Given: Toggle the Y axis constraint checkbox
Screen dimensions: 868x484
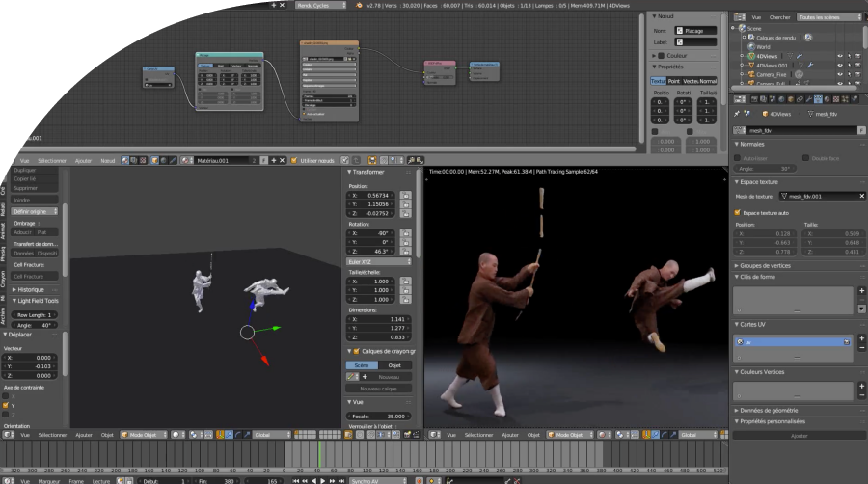Looking at the screenshot, I should click(5, 405).
